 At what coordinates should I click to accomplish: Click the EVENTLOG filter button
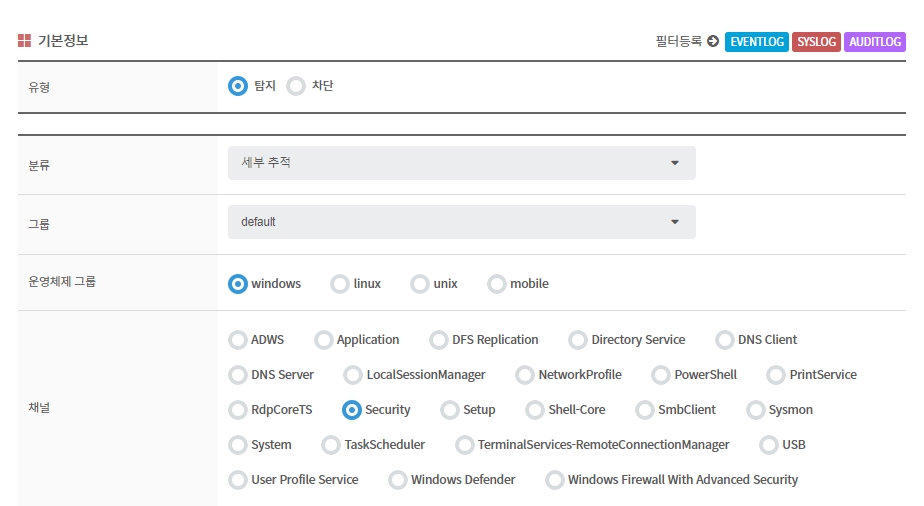(756, 42)
